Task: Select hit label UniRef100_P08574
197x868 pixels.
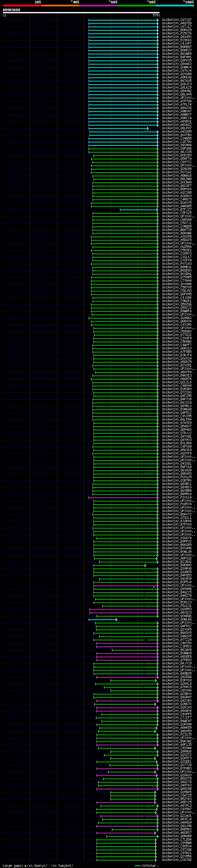Action: click(x=177, y=504)
